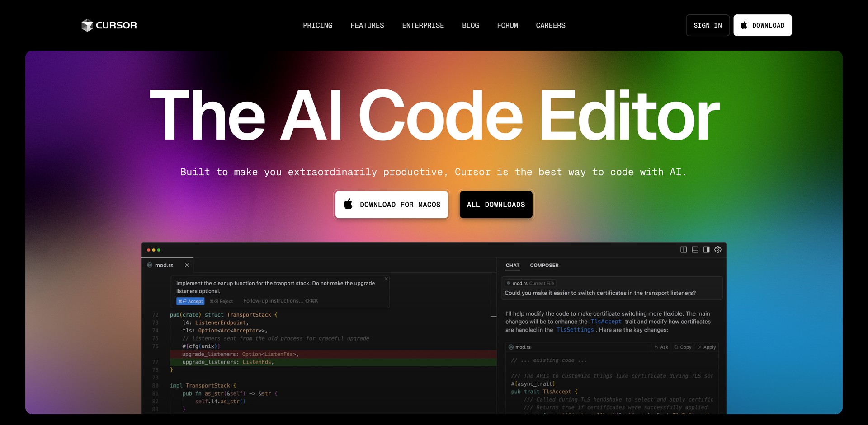Image resolution: width=868 pixels, height=425 pixels.
Task: Open the Blog link
Action: click(470, 25)
